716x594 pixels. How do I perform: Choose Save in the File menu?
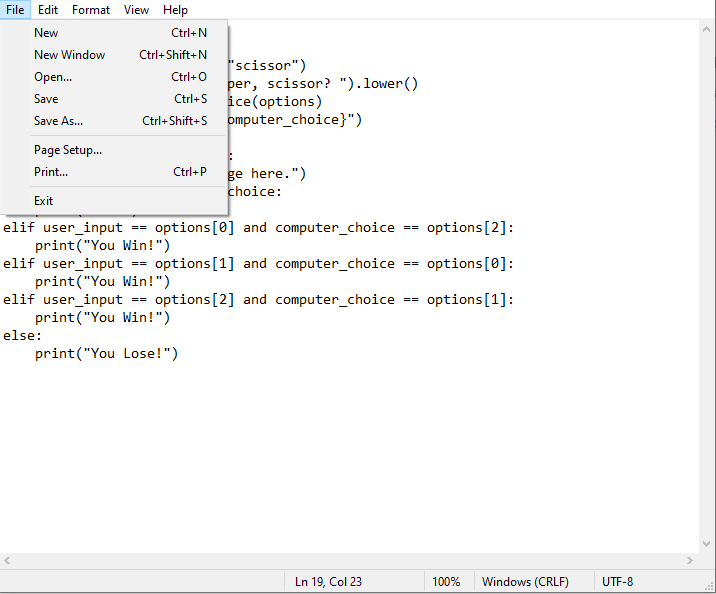(x=114, y=99)
